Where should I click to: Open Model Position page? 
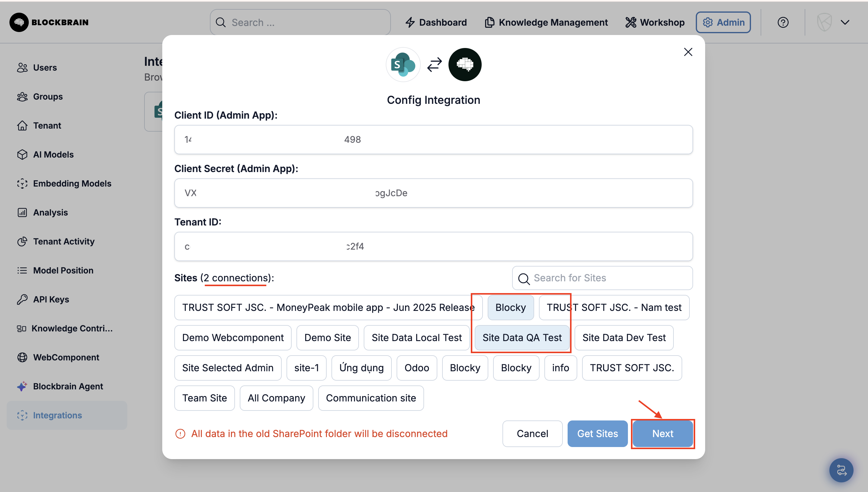67,270
